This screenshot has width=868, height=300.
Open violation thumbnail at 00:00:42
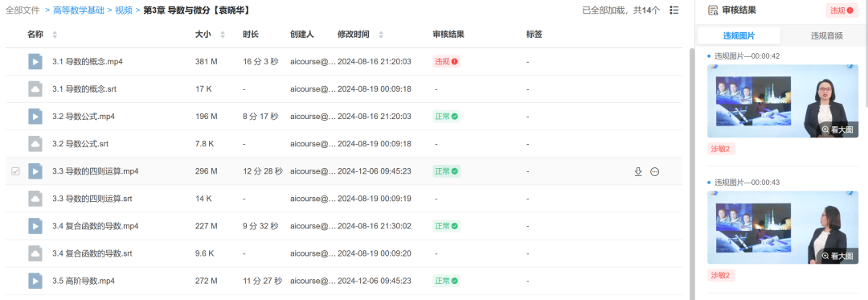tap(782, 101)
